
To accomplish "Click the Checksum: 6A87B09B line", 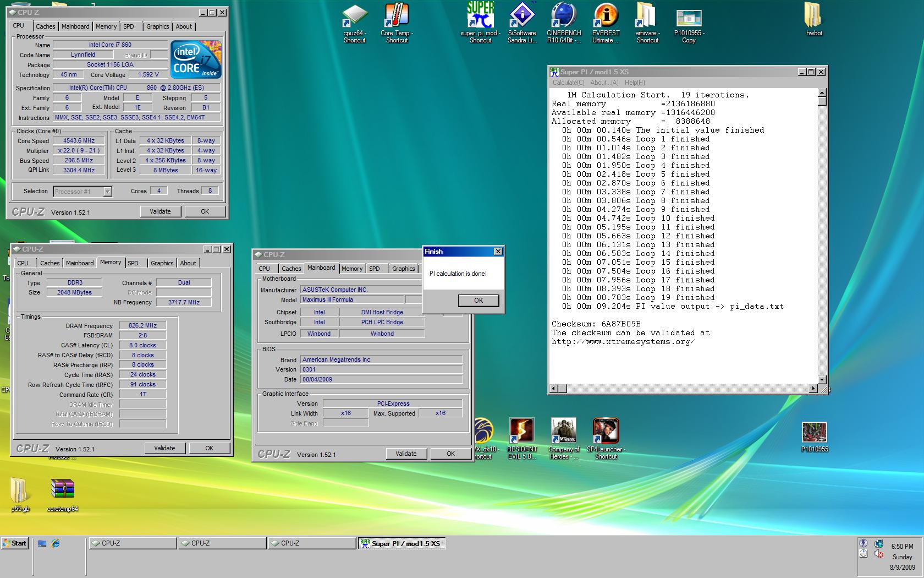I will [596, 324].
